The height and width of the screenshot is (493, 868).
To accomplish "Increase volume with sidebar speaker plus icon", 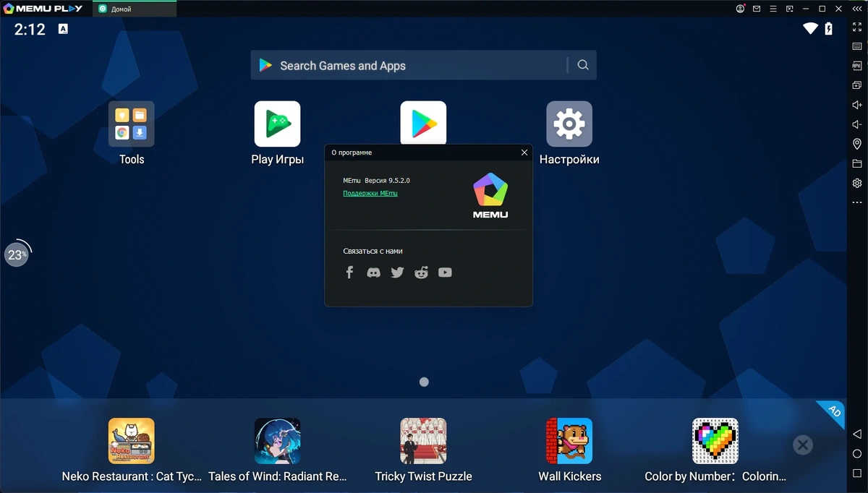I will [x=857, y=105].
